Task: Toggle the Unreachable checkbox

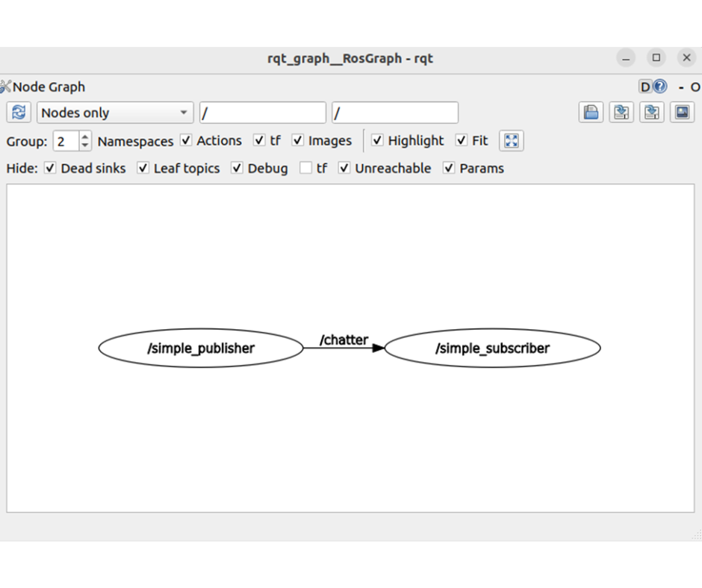Action: click(344, 169)
